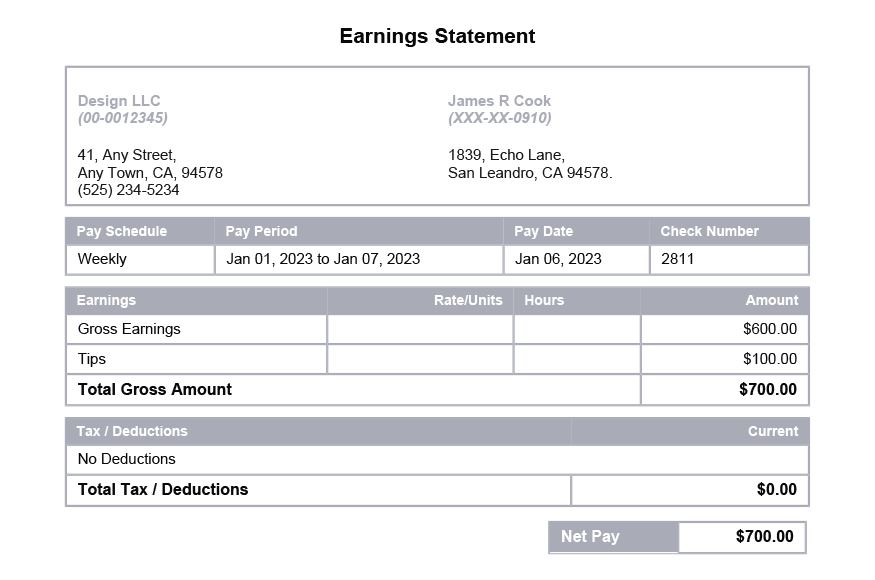Screen dimensions: 875x580
Task: Click the Net Pay amount $700.00
Action: coord(764,537)
